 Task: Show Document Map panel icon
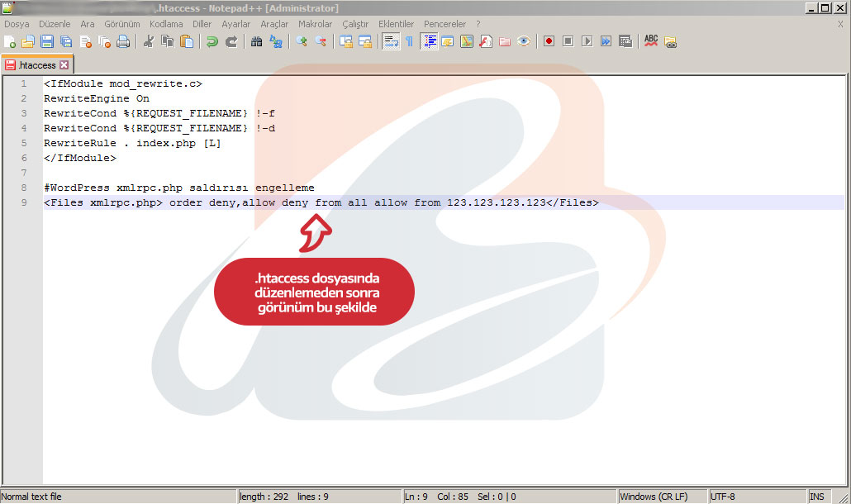(467, 42)
